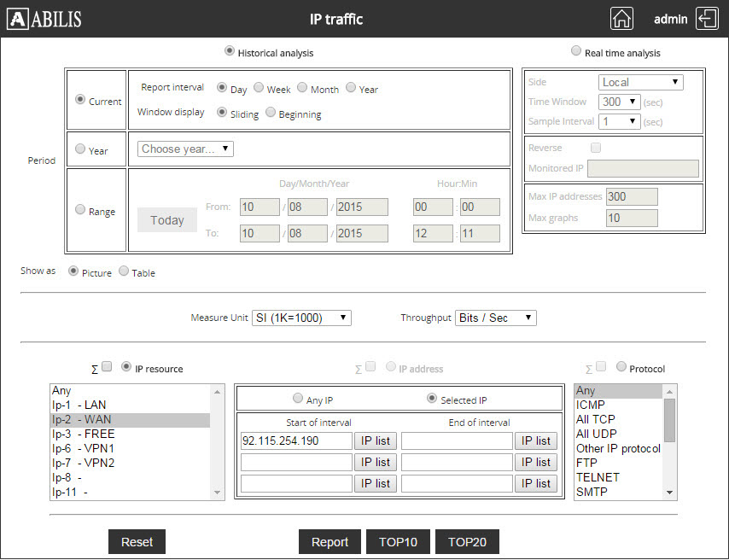Click the Today button

[x=166, y=219]
